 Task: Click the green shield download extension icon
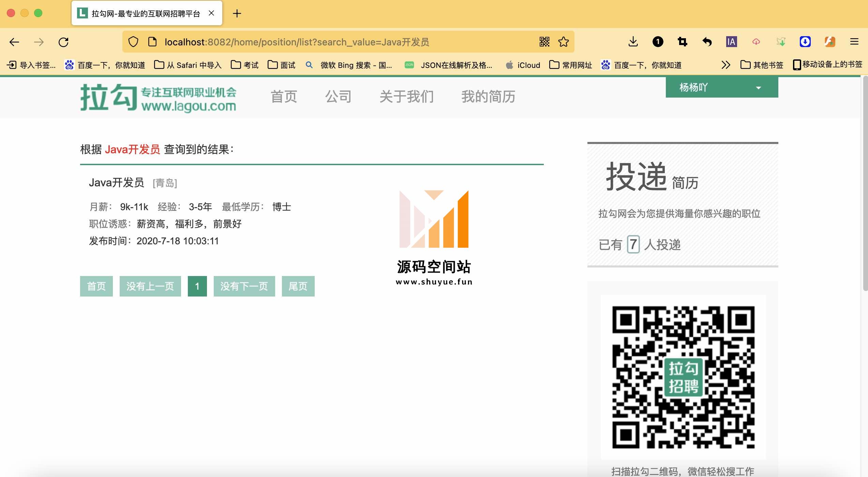click(780, 42)
